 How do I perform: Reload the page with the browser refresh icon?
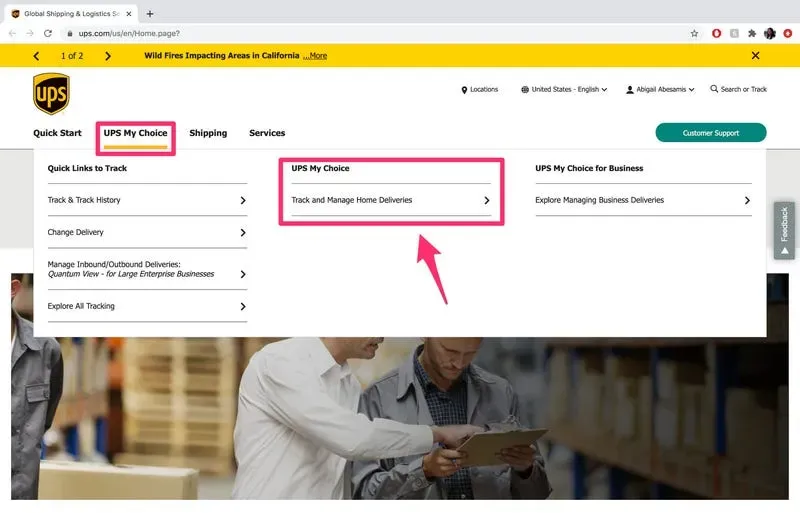click(47, 33)
